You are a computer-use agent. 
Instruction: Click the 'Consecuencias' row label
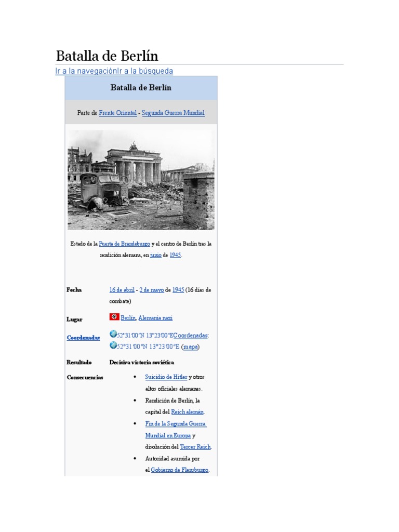[85, 377]
